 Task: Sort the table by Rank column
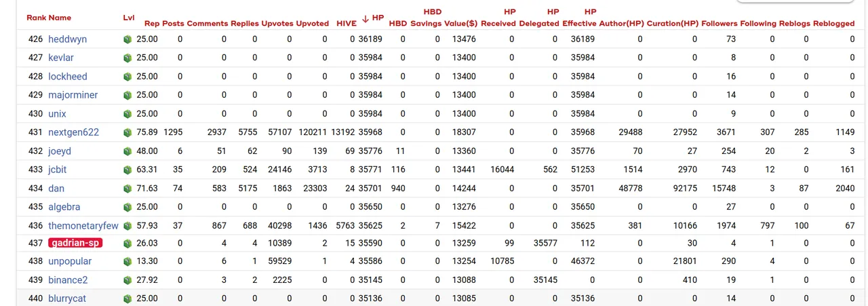pos(37,18)
